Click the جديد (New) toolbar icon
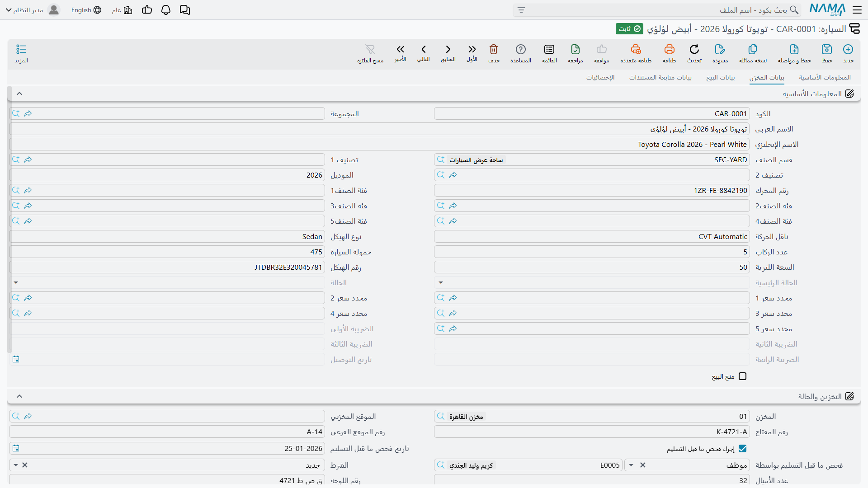The height and width of the screenshot is (488, 868). click(848, 53)
